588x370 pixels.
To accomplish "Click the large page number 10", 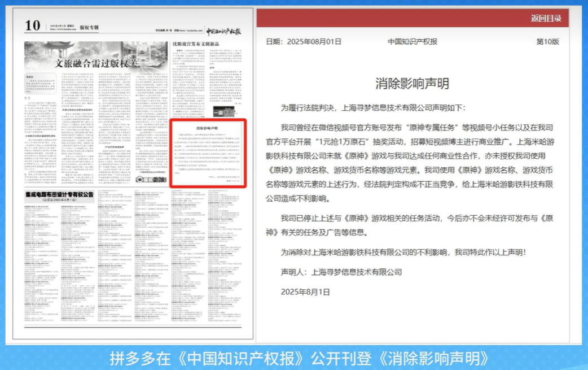I will point(32,25).
